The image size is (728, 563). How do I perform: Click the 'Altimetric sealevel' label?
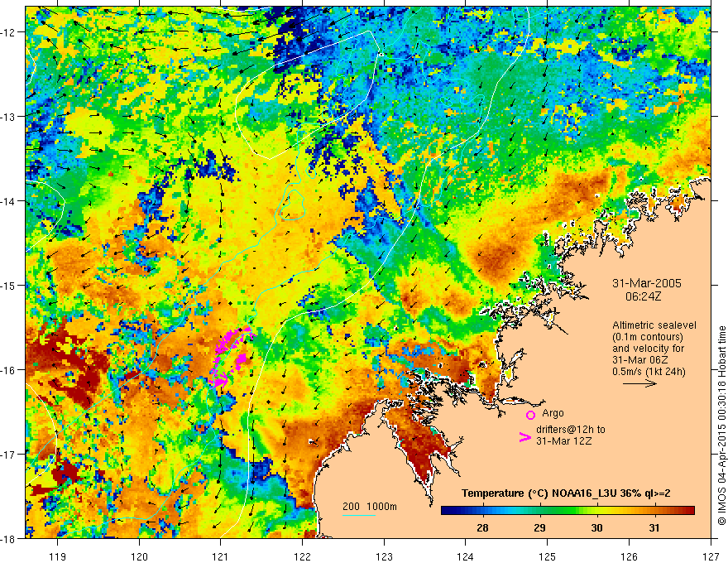[x=654, y=325]
